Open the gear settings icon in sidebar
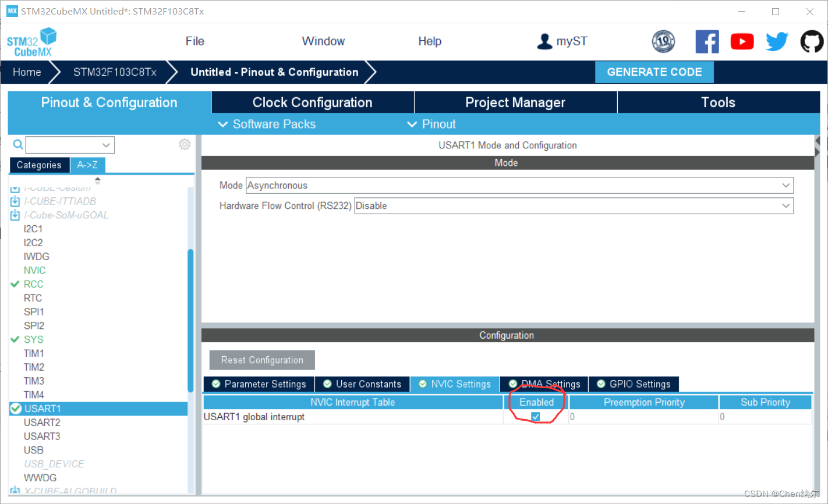This screenshot has width=828, height=504. pos(185,144)
